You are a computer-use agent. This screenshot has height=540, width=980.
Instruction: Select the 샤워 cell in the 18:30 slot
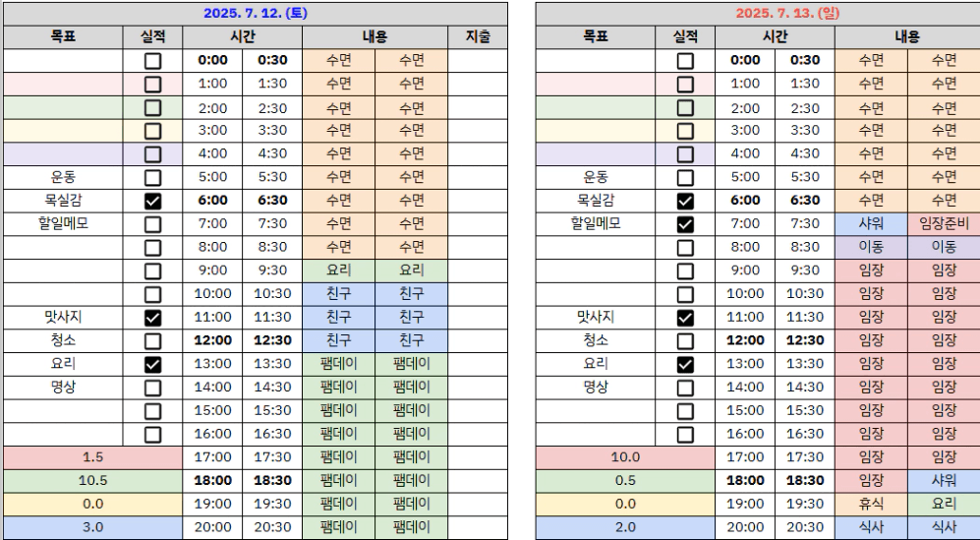pyautogui.click(x=944, y=481)
